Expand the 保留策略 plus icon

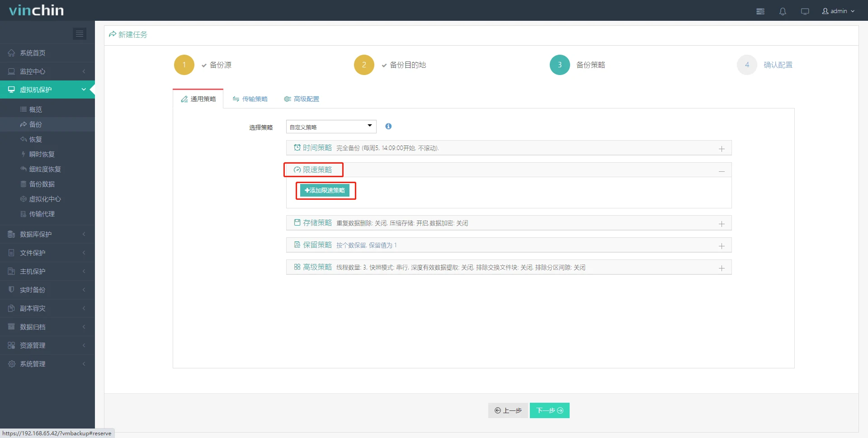point(722,245)
